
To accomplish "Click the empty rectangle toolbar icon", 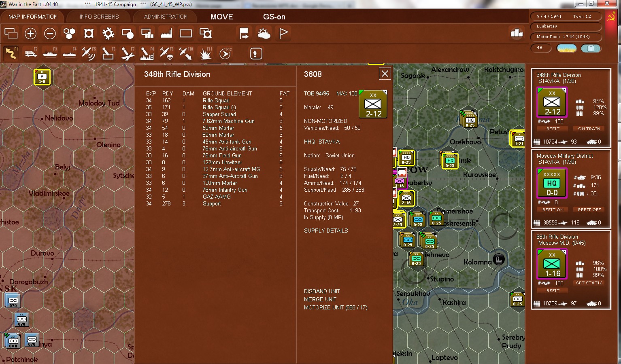I will [186, 33].
